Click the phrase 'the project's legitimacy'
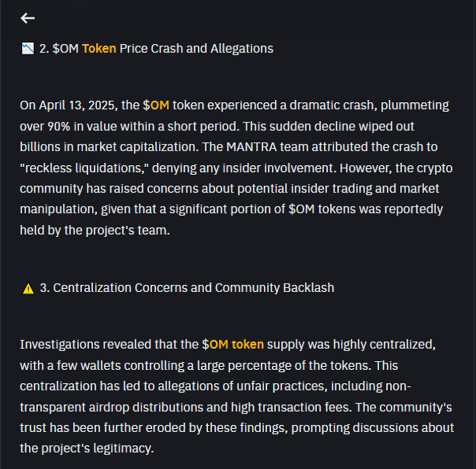This screenshot has height=469, width=476. 86,448
